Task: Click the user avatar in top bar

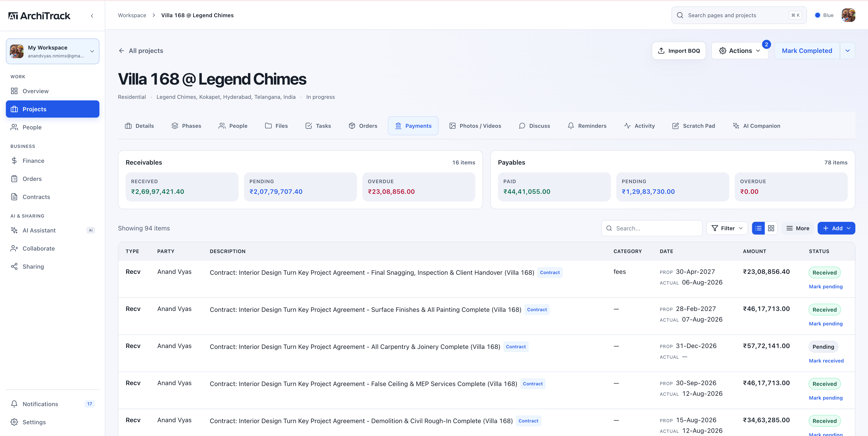Action: coord(848,15)
